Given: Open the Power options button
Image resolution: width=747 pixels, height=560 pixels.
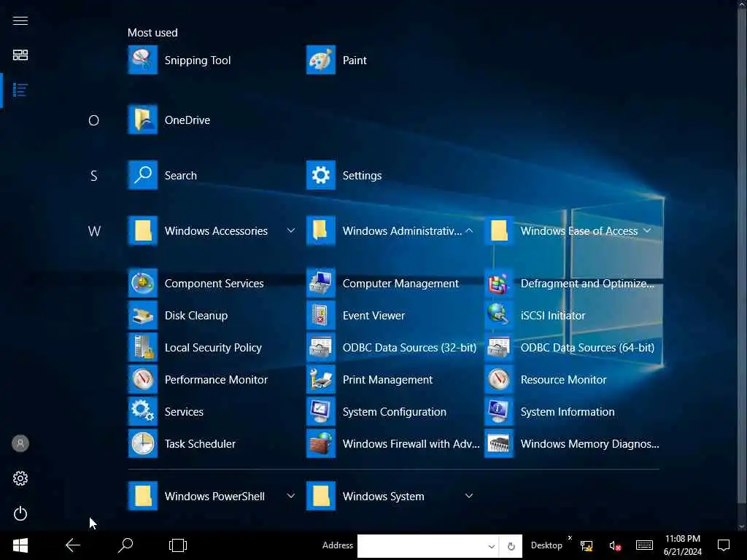Looking at the screenshot, I should [20, 513].
